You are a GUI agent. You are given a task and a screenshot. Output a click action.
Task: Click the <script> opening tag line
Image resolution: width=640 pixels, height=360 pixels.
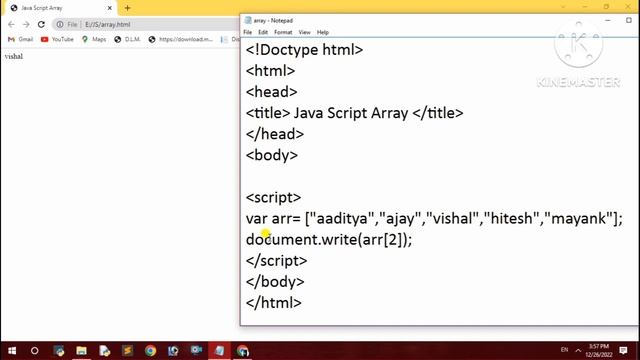273,198
